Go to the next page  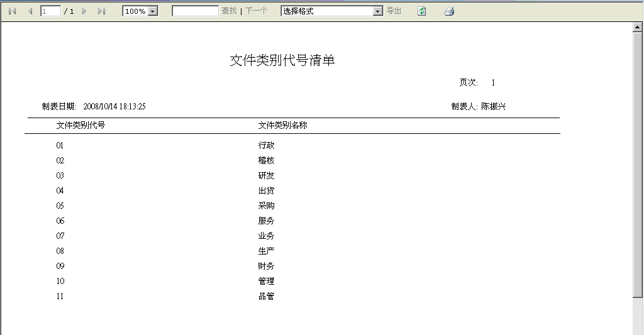pos(84,11)
